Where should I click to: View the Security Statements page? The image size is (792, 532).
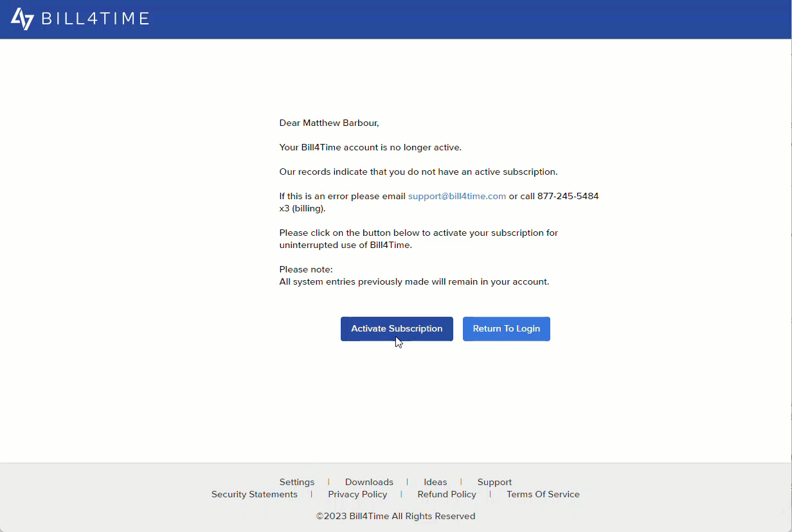coord(254,494)
